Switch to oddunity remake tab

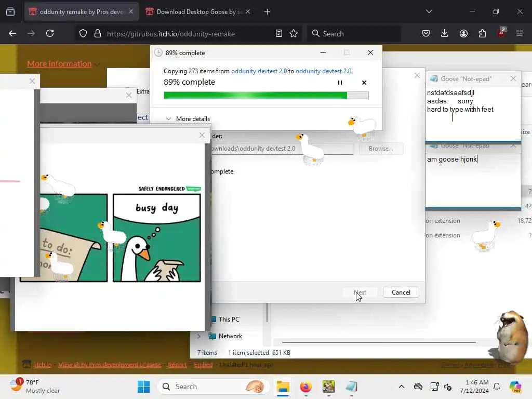point(82,12)
